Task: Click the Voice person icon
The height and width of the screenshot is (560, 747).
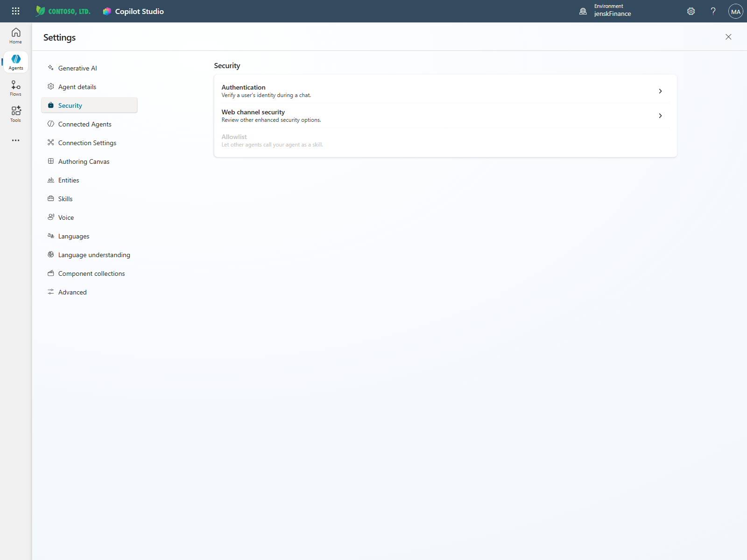Action: (51, 217)
